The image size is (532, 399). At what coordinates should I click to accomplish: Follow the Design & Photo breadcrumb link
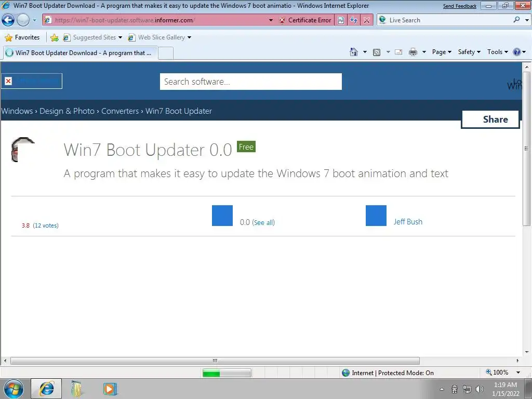tap(67, 111)
